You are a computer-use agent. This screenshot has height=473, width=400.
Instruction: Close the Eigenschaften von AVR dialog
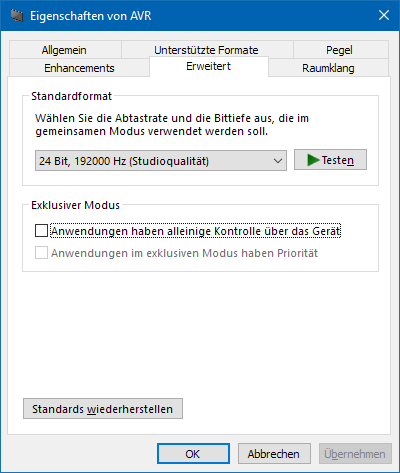pos(384,15)
